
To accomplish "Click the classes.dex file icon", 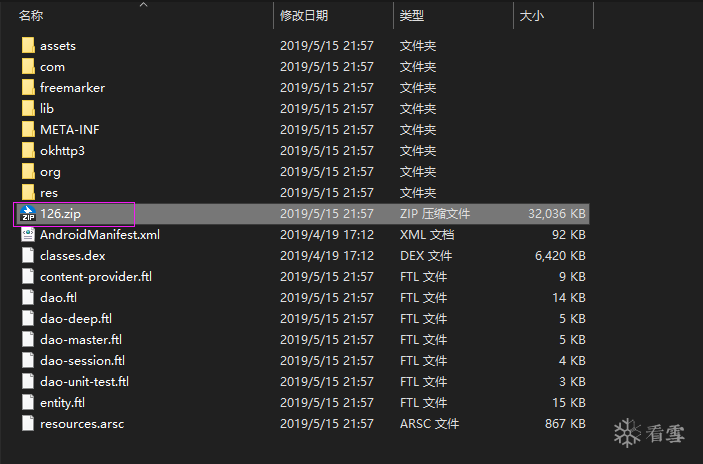I will (28, 256).
